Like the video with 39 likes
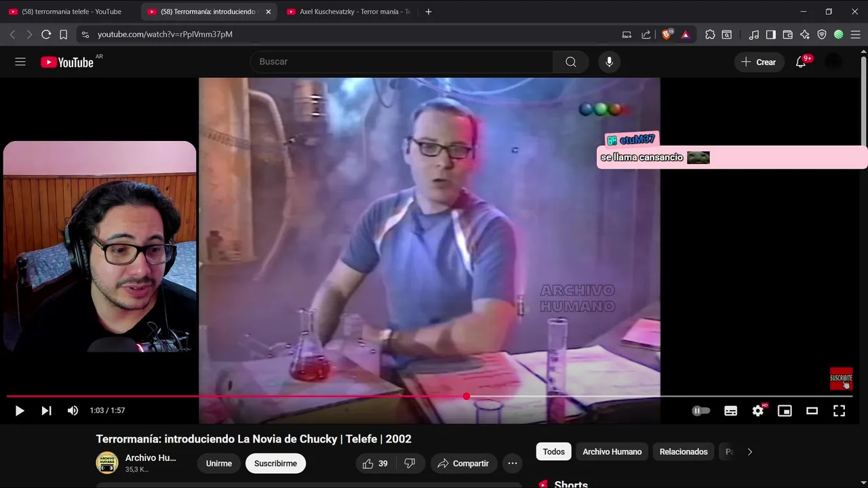Image resolution: width=868 pixels, height=488 pixels. coord(375,464)
